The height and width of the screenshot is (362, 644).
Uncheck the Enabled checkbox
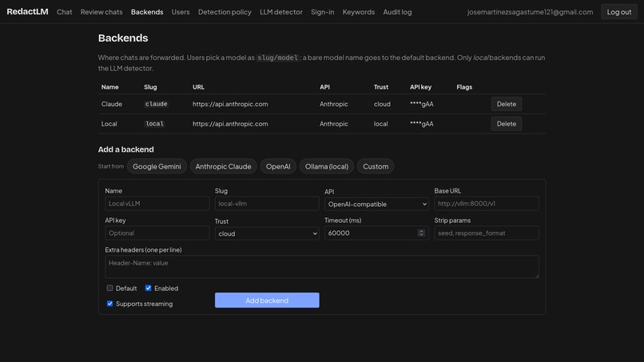149,288
